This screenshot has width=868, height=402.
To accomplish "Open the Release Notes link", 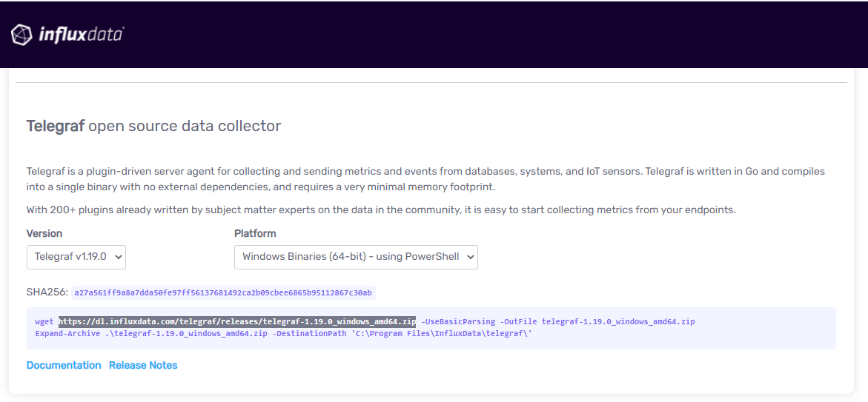I will pyautogui.click(x=143, y=366).
